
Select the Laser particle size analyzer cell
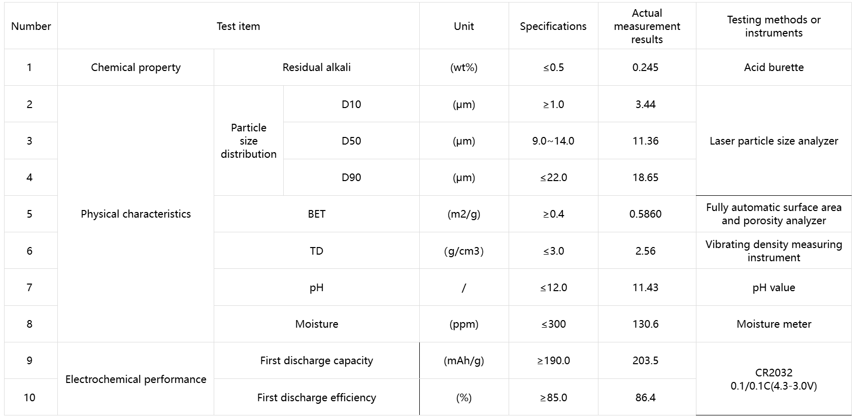[x=774, y=141]
